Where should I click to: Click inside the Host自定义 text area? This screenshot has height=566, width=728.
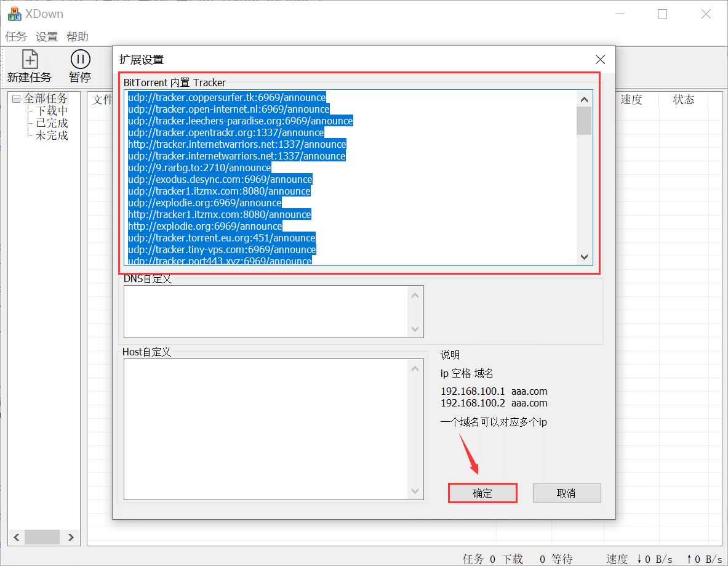[265, 428]
